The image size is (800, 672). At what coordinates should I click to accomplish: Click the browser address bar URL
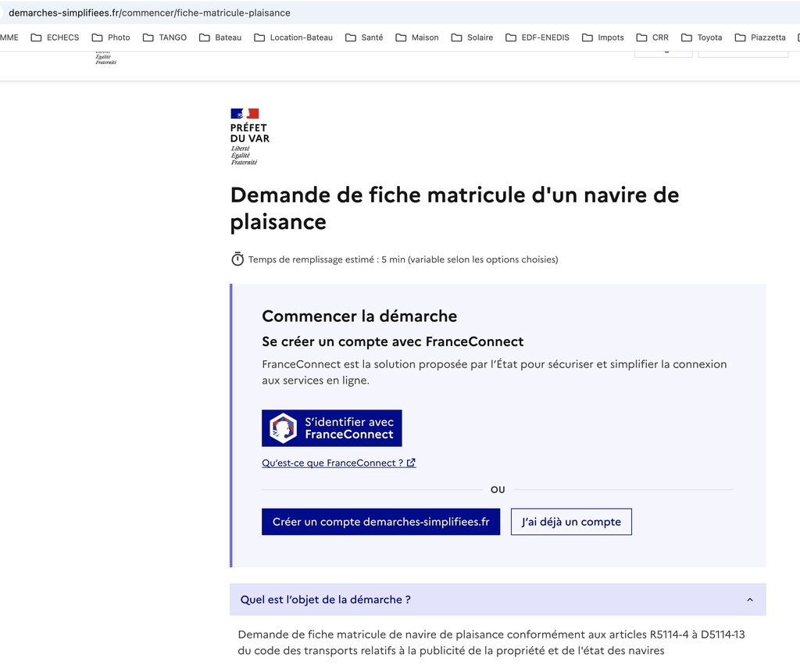(x=149, y=13)
